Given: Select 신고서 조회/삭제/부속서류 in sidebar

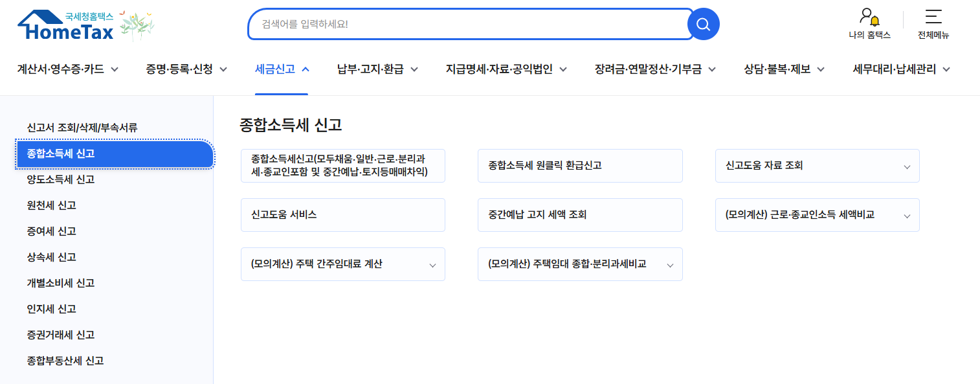Looking at the screenshot, I should click(x=82, y=128).
